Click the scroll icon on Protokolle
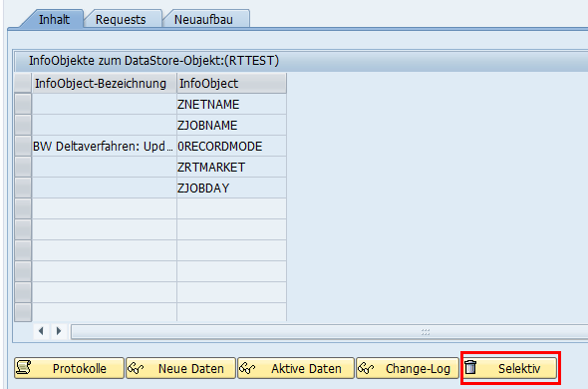This screenshot has height=389, width=588. click(x=24, y=368)
